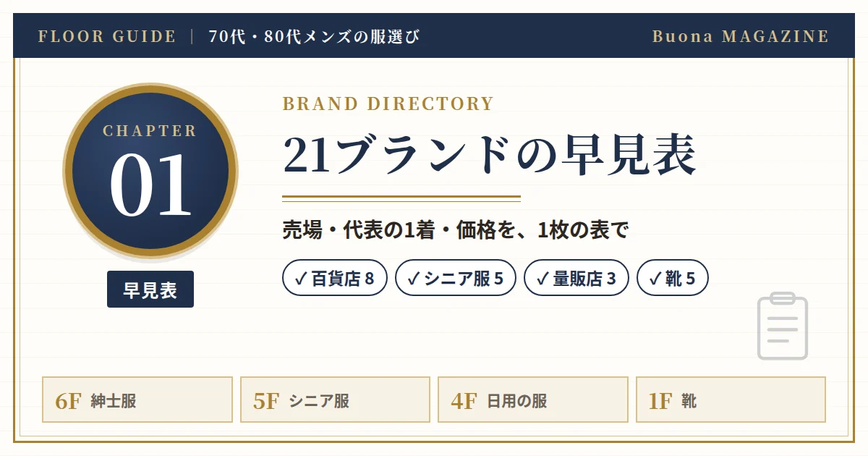868x456 pixels.
Task: Open the Buona MAGAZINE header link
Action: tap(741, 36)
